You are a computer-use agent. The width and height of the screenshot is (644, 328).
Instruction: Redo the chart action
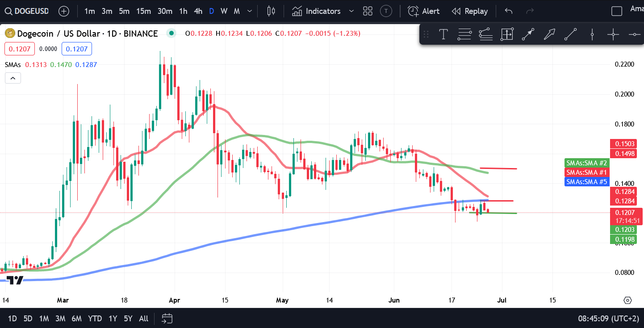pyautogui.click(x=530, y=11)
